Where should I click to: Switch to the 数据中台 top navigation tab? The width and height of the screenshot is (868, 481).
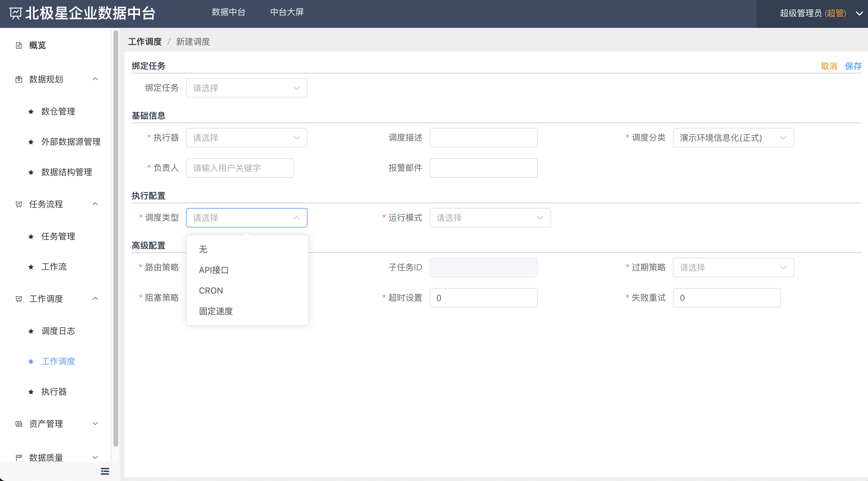click(x=228, y=12)
